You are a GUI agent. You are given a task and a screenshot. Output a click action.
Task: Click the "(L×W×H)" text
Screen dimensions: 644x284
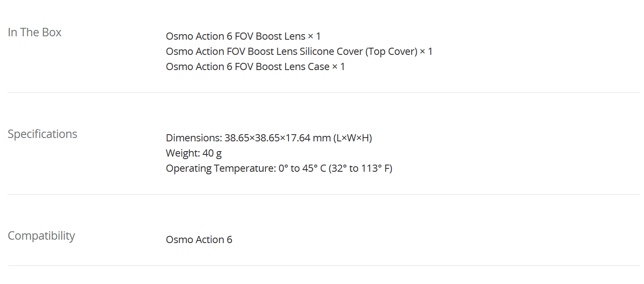coord(353,138)
